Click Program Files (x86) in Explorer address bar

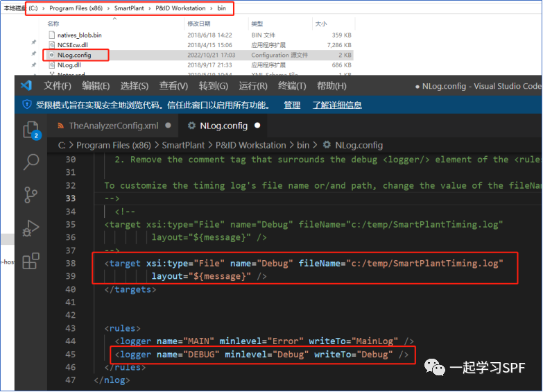[76, 8]
